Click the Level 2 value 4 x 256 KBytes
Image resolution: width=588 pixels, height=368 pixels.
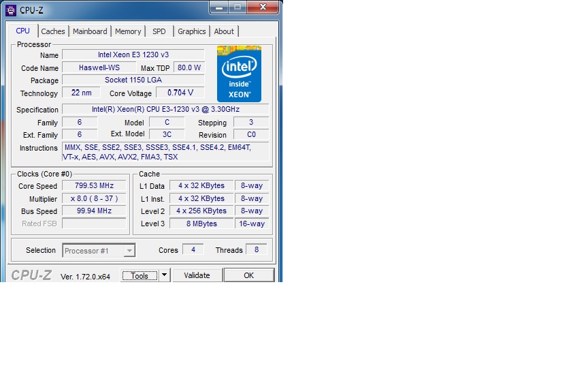pos(201,211)
